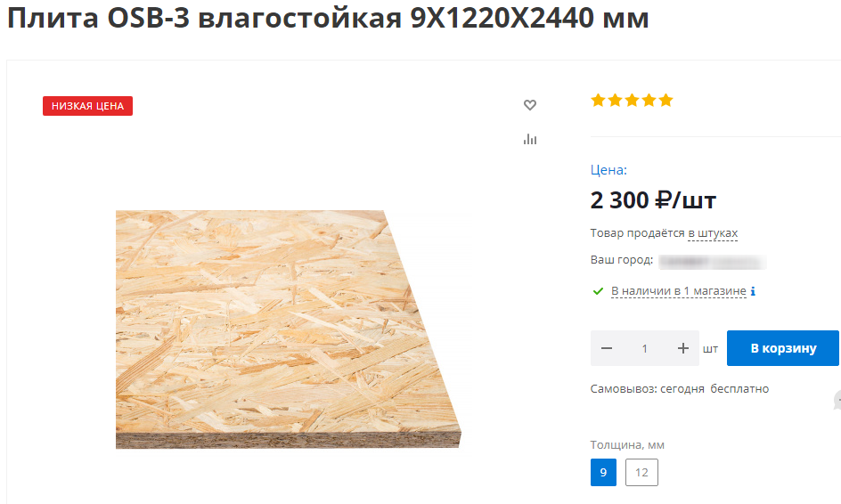Click the quantity input field
841x504 pixels.
[x=645, y=348]
